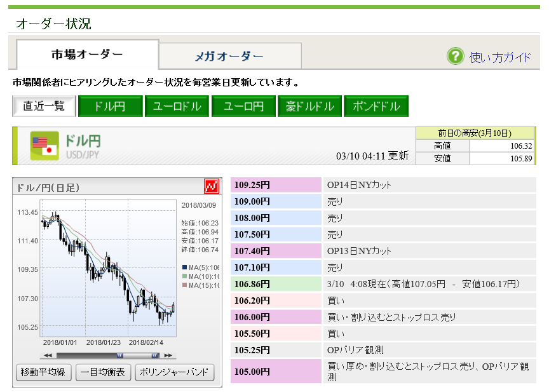549x392 pixels.
Task: Select the ドル円 currency button
Action: tap(110, 106)
